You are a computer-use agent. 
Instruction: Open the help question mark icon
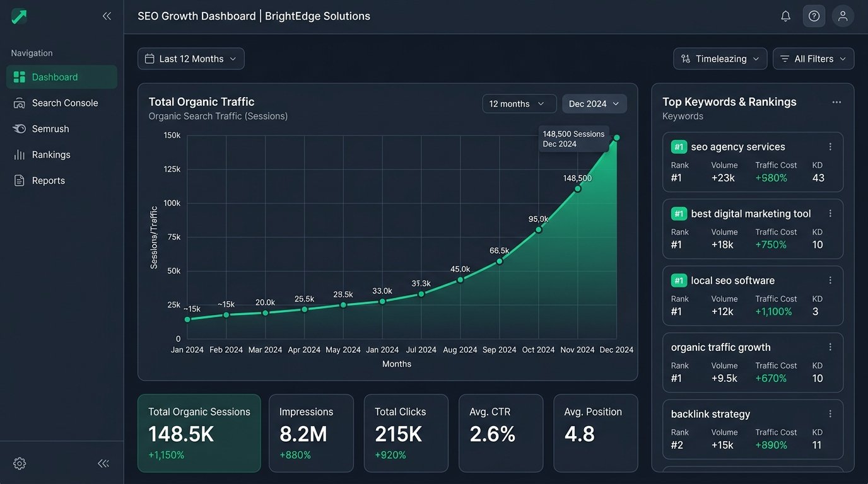tap(814, 16)
